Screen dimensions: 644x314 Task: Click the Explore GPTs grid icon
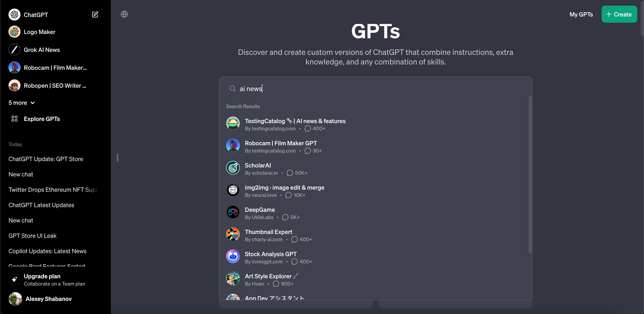[14, 119]
